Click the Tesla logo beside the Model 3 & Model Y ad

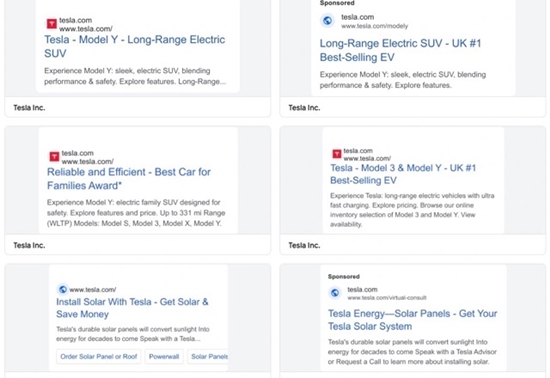(337, 154)
